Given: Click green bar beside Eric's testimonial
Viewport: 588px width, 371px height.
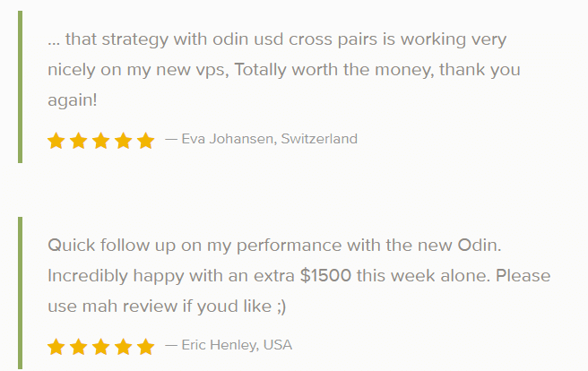Looking at the screenshot, I should [21, 294].
